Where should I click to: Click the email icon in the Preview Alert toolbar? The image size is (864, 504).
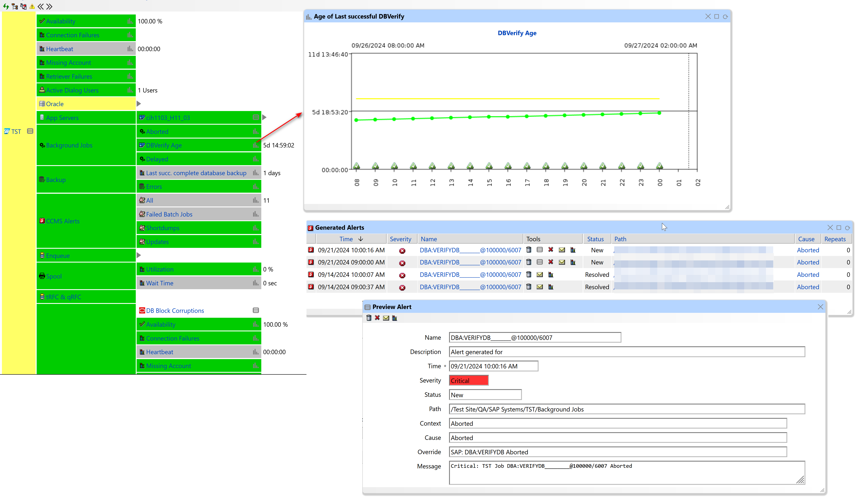(x=386, y=318)
